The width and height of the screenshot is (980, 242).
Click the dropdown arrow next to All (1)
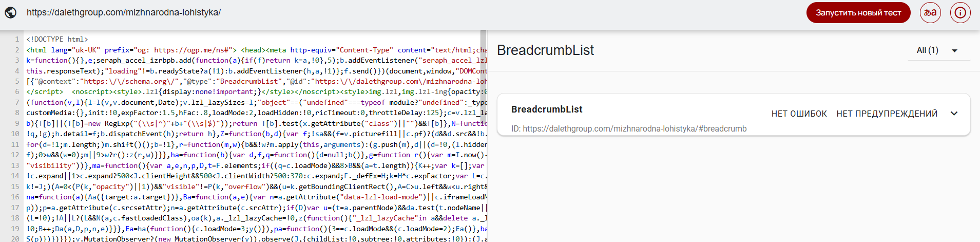[955, 50]
